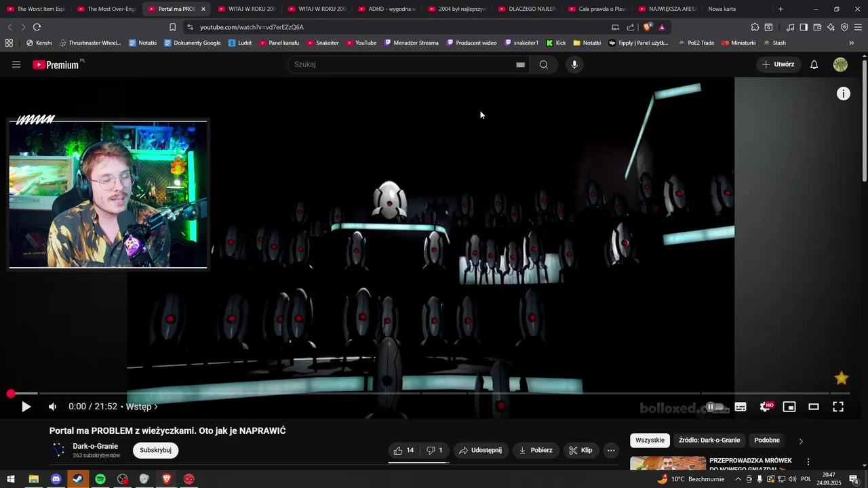Open more actions three-dot menu
Image resolution: width=868 pixels, height=488 pixels.
click(x=611, y=450)
